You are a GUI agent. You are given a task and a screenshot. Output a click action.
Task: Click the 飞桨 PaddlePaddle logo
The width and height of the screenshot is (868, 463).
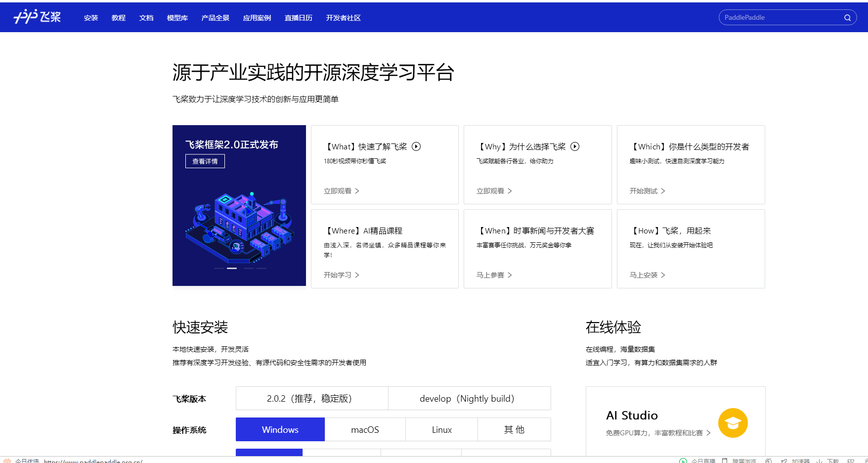coord(37,16)
